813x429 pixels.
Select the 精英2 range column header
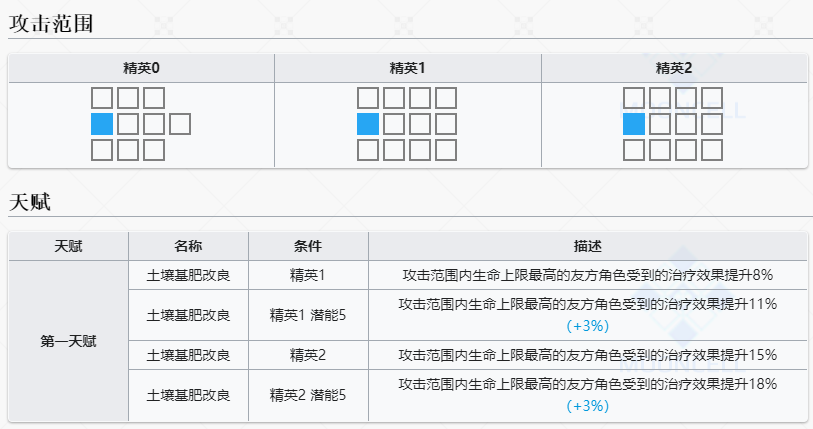674,68
